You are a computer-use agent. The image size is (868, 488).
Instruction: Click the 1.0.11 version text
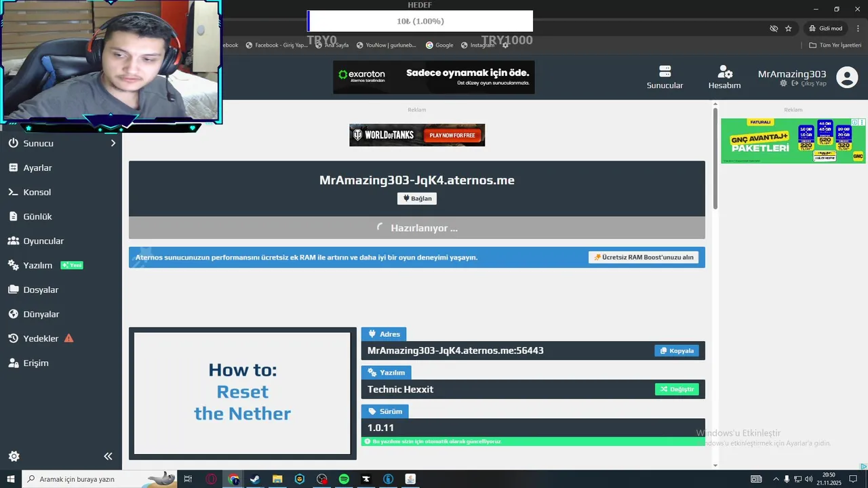pos(380,428)
